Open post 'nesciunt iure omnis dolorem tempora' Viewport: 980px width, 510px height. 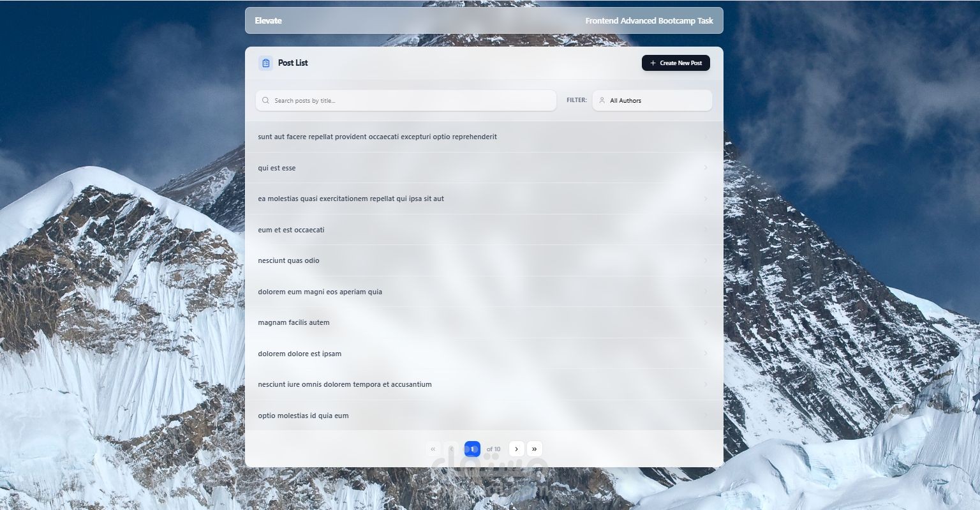tap(484, 384)
